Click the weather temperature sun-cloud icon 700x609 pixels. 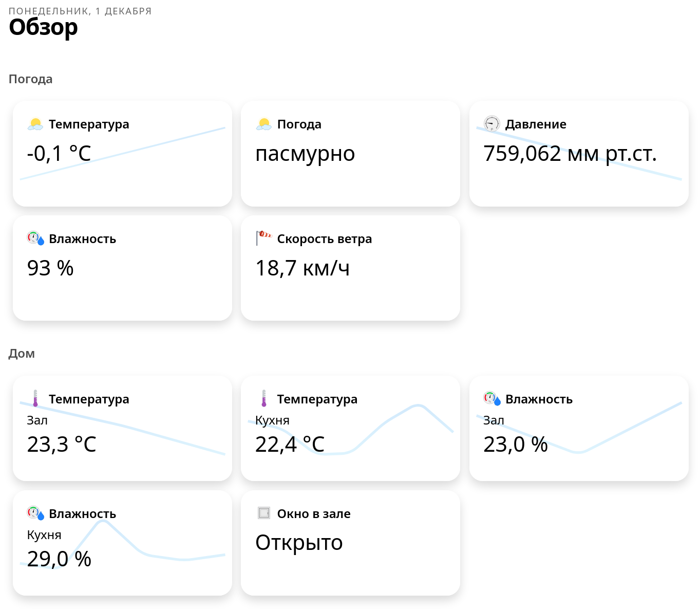coord(35,124)
